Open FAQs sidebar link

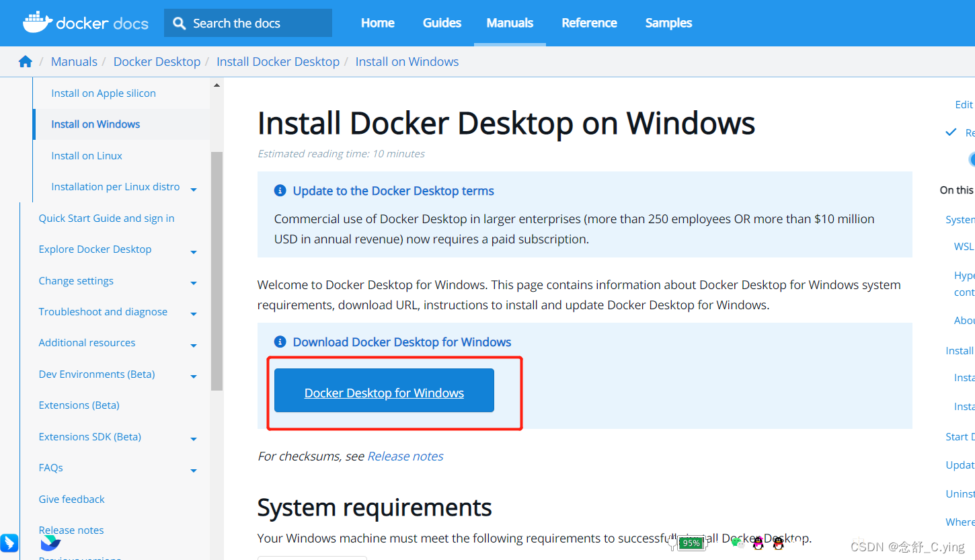click(50, 468)
